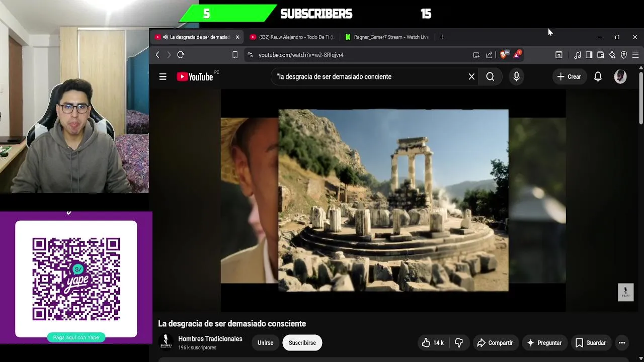Screen dimensions: 644x362
Task: Switch to Rauw Alejandro - Todo De Ti tab
Action: pyautogui.click(x=292, y=37)
